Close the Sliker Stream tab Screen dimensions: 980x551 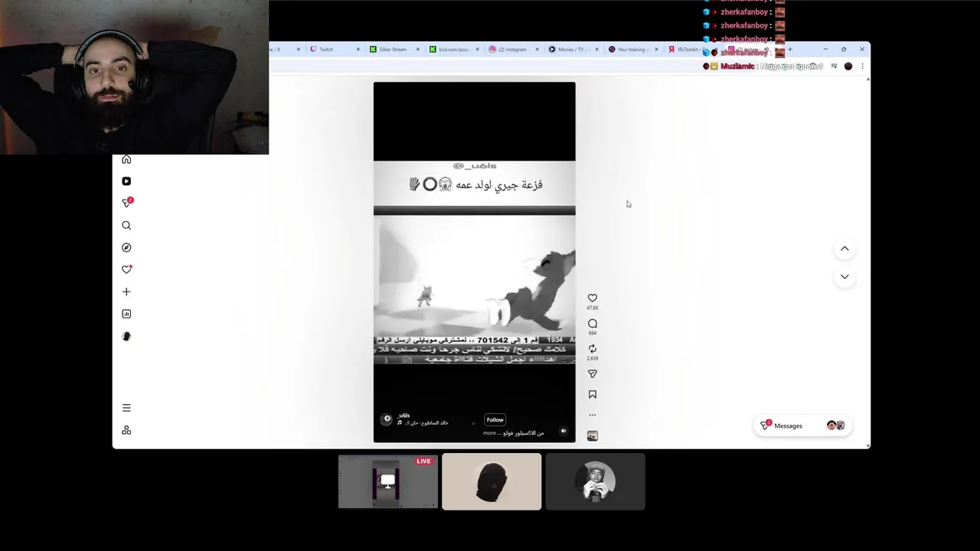417,50
